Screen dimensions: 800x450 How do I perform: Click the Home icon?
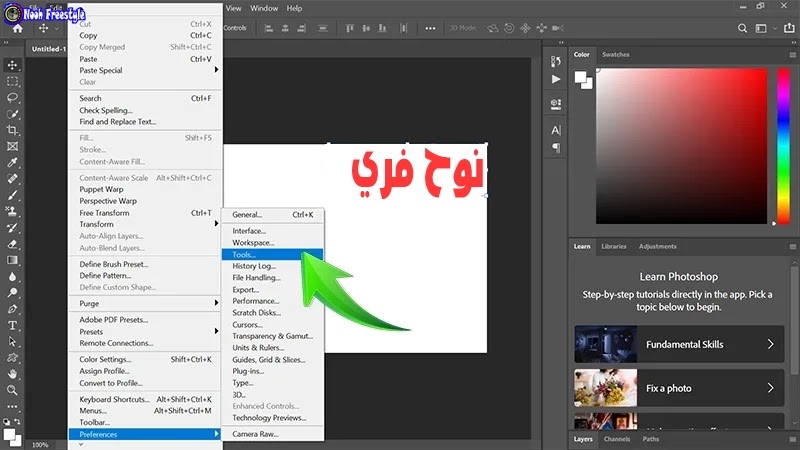(x=17, y=29)
